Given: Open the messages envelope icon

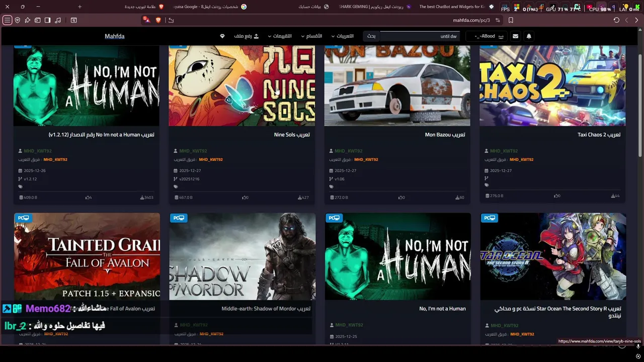Looking at the screenshot, I should (x=515, y=36).
